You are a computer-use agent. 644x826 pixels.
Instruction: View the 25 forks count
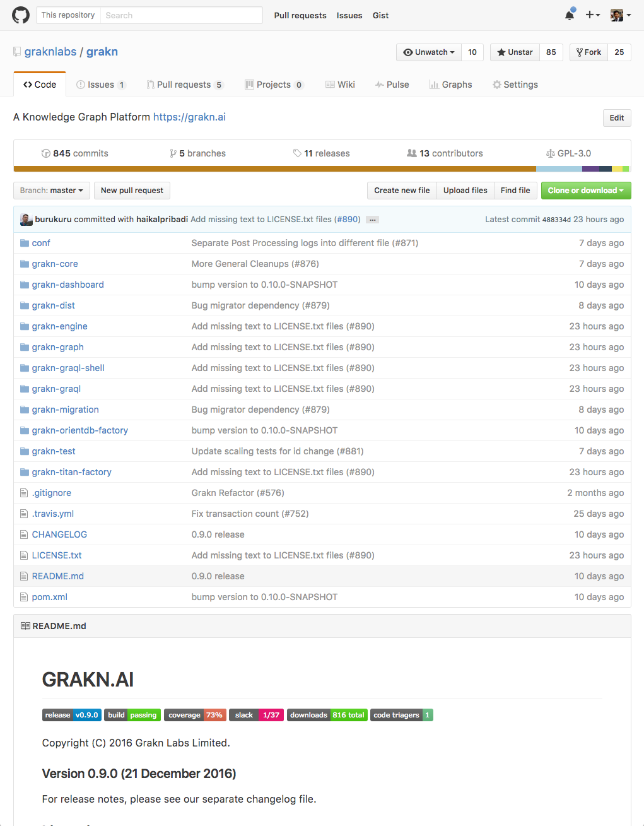pos(619,52)
